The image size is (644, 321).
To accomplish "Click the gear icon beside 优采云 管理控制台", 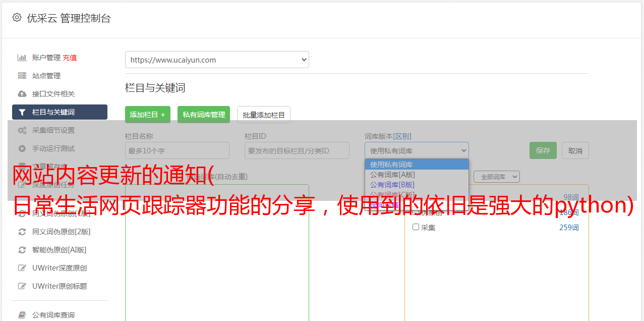I will (x=17, y=18).
